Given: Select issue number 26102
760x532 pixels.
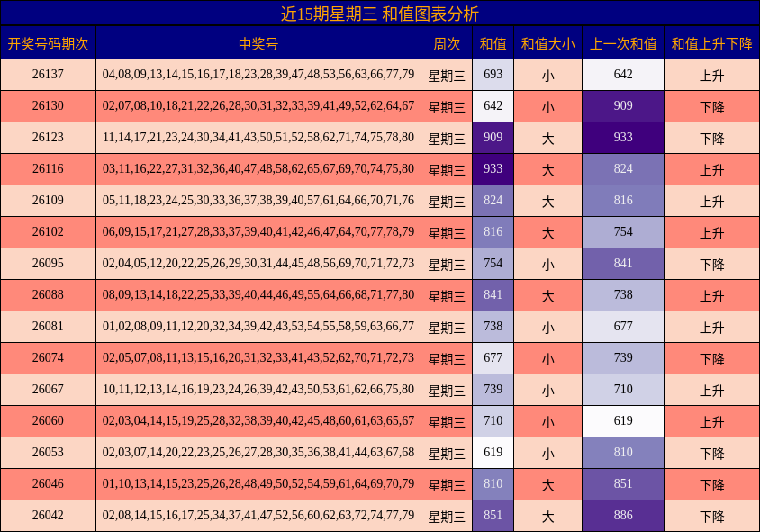Looking at the screenshot, I should pyautogui.click(x=48, y=231).
